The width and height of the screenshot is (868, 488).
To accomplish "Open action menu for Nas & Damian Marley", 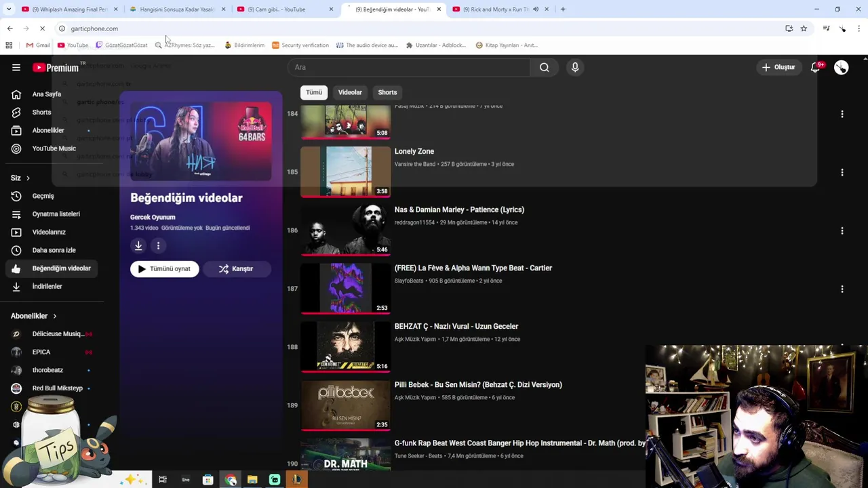I will pos(842,230).
